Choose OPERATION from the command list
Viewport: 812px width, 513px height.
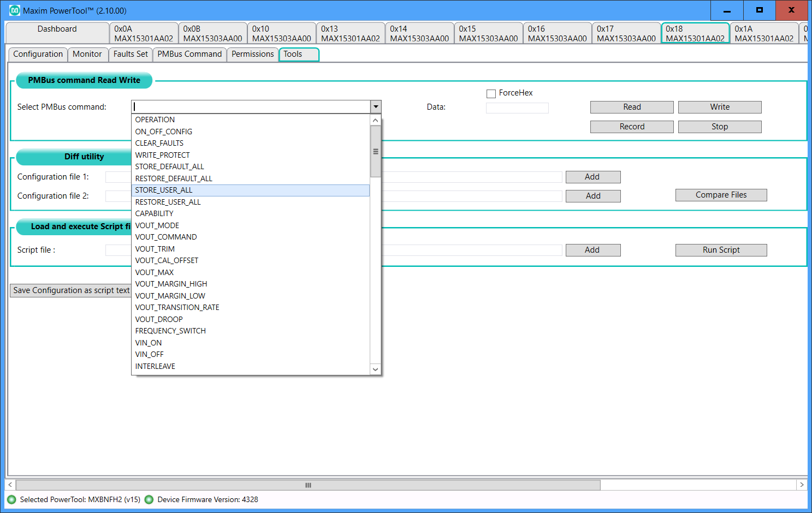point(251,120)
